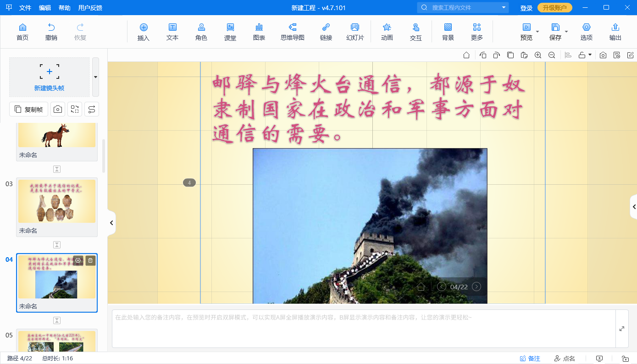Click the copy icon in canvas toolbar
The width and height of the screenshot is (637, 364).
tap(510, 55)
